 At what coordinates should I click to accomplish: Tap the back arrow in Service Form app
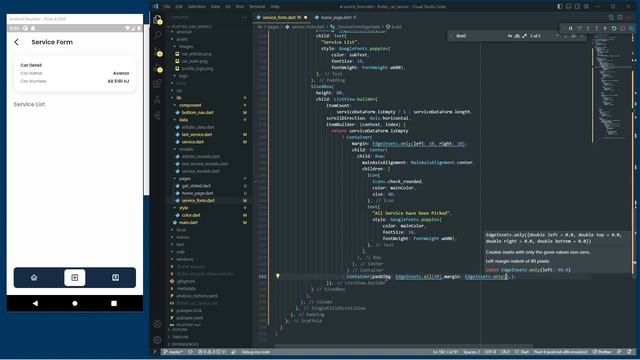click(16, 42)
